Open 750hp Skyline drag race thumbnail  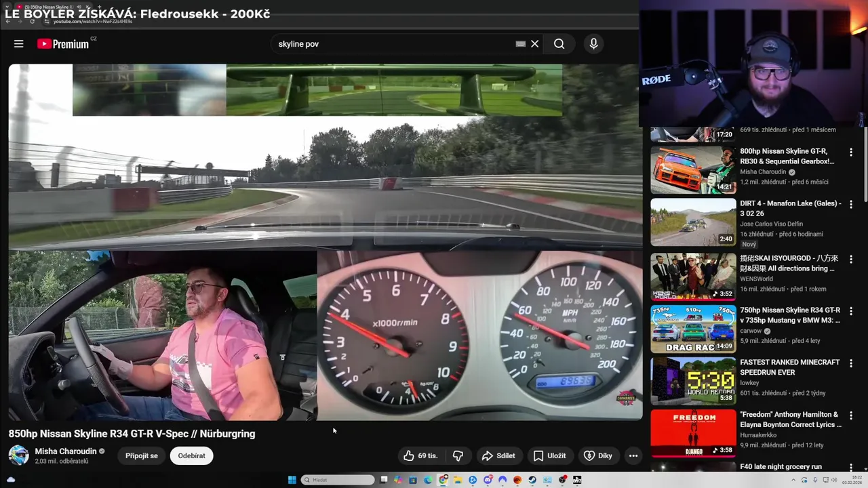click(693, 329)
